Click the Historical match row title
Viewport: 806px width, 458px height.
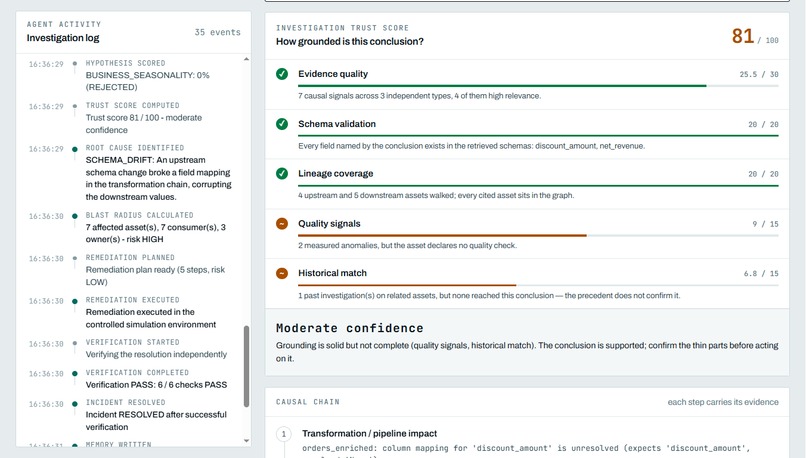click(x=332, y=273)
